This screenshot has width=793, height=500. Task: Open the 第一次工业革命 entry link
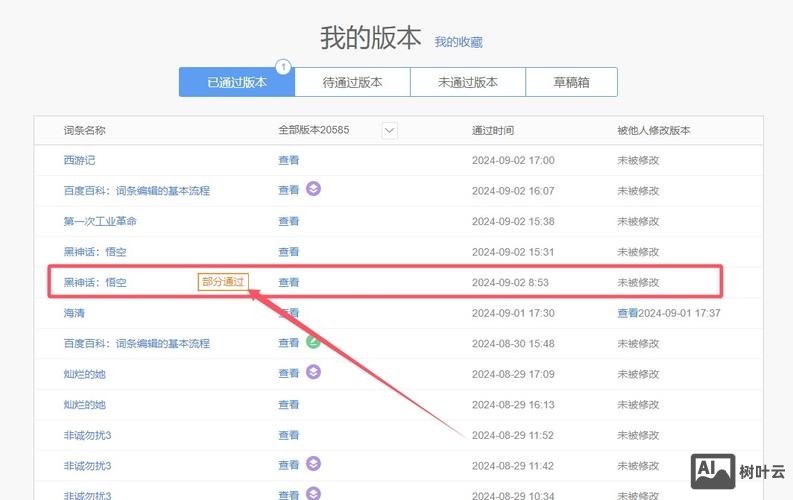point(100,221)
